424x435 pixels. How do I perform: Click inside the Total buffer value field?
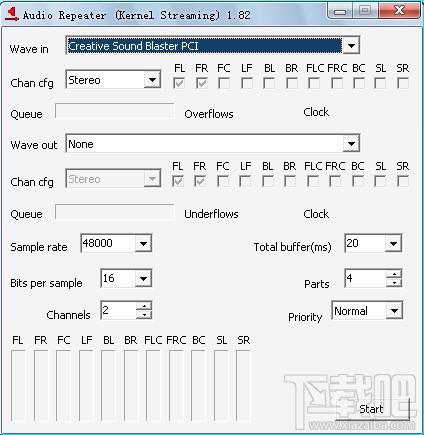pos(365,243)
